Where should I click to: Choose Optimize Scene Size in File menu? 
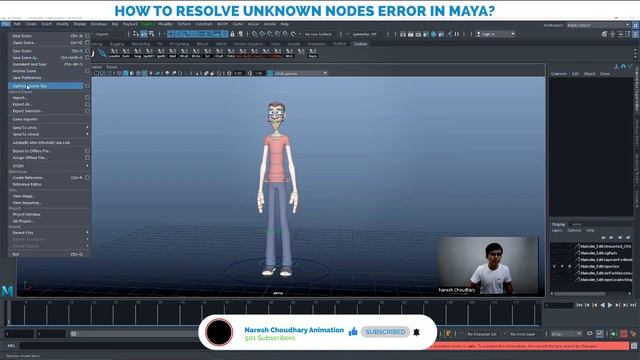coord(45,86)
